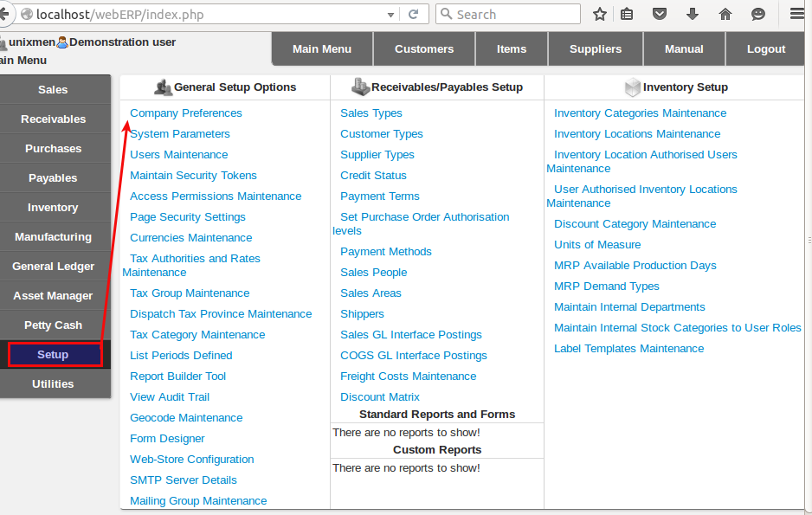Image resolution: width=812 pixels, height=515 pixels.
Task: Click the chat smiley icon in toolbar
Action: 758,14
